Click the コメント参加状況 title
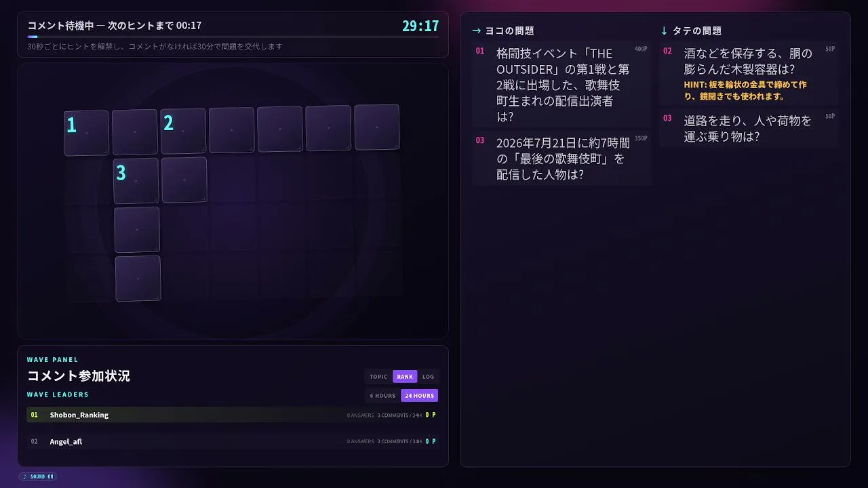Screen dimensions: 868x488 click(x=79, y=375)
